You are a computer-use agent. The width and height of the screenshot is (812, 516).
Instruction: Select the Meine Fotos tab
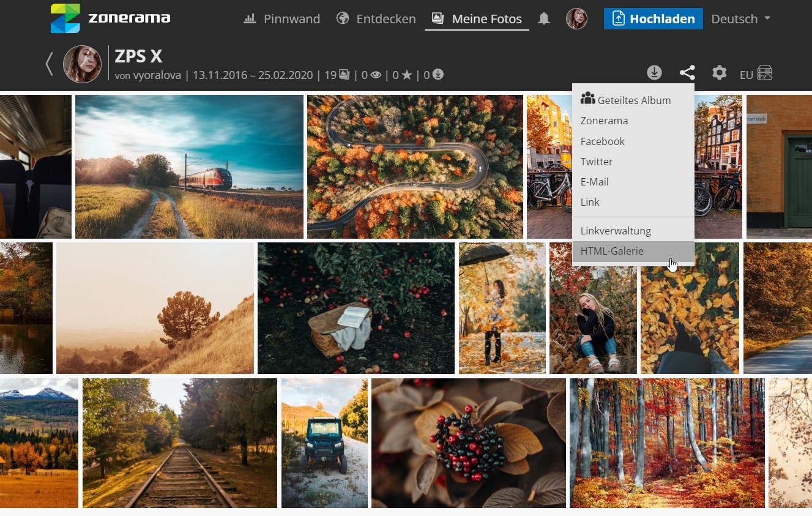click(477, 19)
